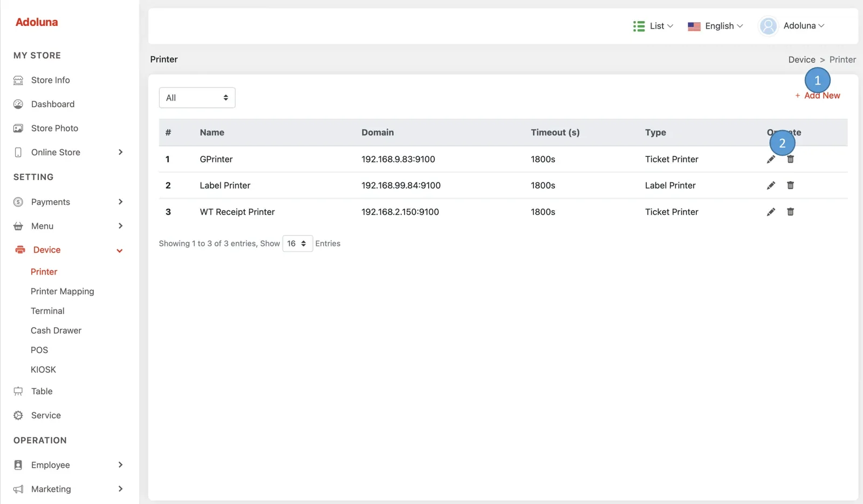863x504 pixels.
Task: Delete the WT Receipt Printer trash icon
Action: (x=790, y=212)
